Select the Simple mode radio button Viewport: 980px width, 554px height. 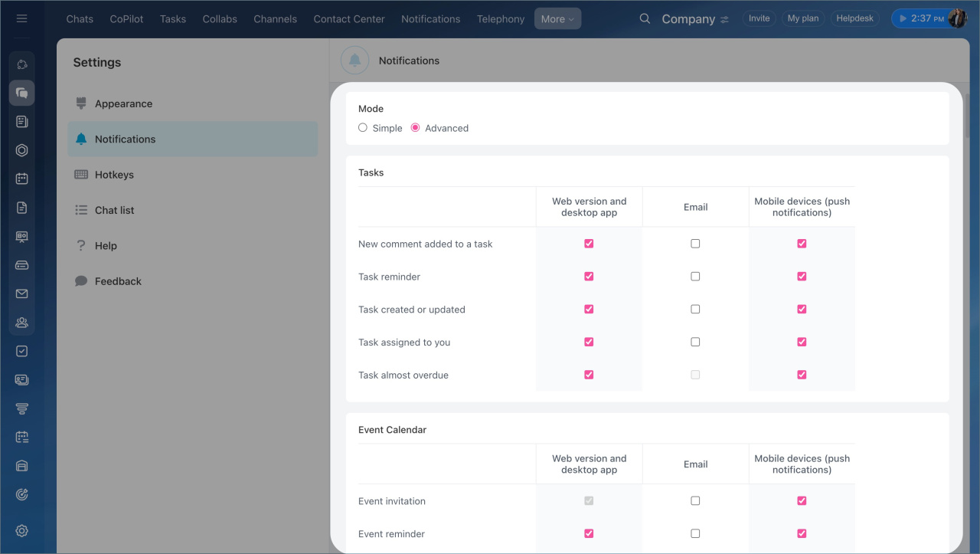(363, 128)
